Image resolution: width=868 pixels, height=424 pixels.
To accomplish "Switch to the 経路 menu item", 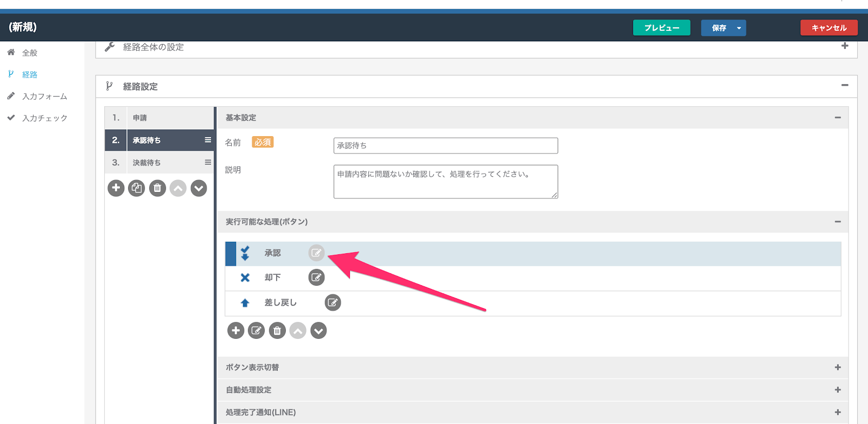I will (30, 74).
